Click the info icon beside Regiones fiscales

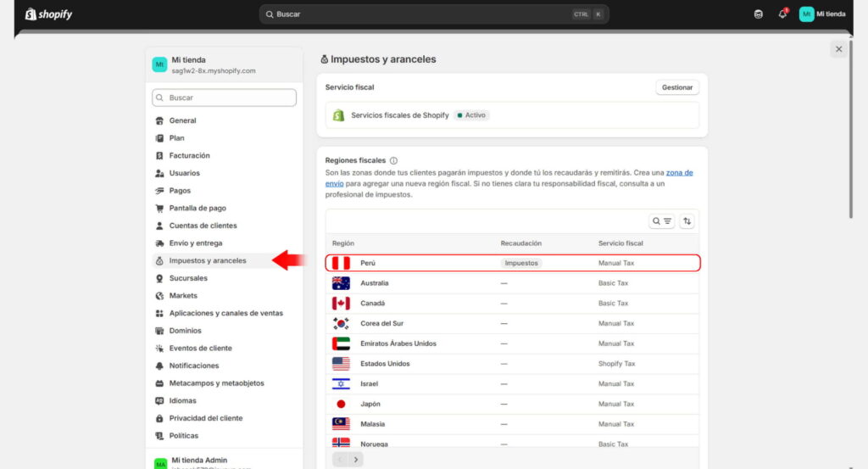point(394,160)
